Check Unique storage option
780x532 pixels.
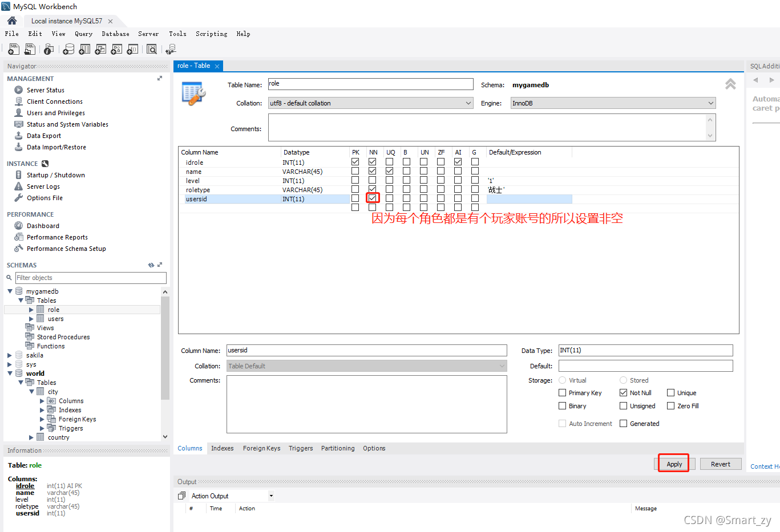[x=671, y=393]
